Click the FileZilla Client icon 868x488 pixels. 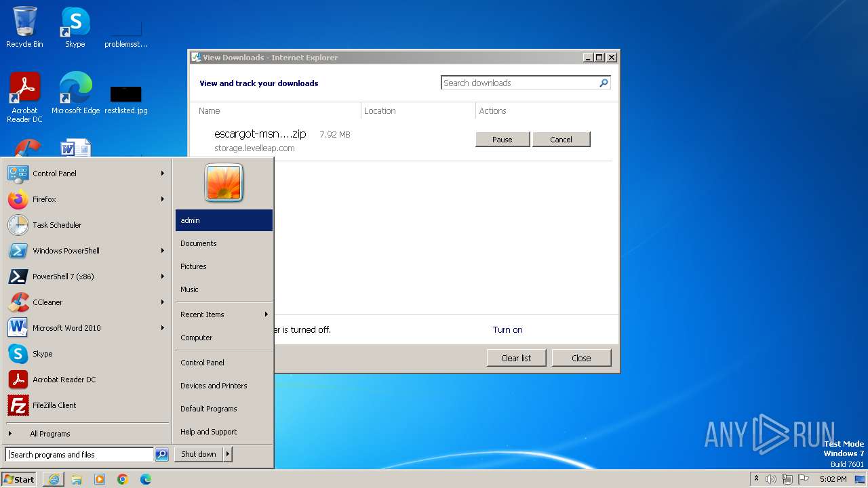(18, 405)
